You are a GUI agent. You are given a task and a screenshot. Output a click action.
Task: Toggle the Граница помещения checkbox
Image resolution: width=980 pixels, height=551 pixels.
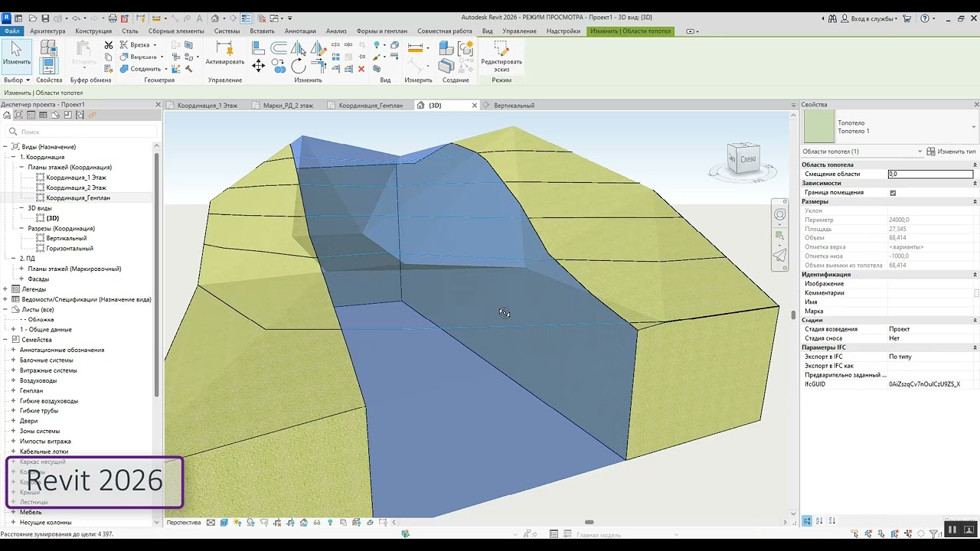[x=893, y=193]
